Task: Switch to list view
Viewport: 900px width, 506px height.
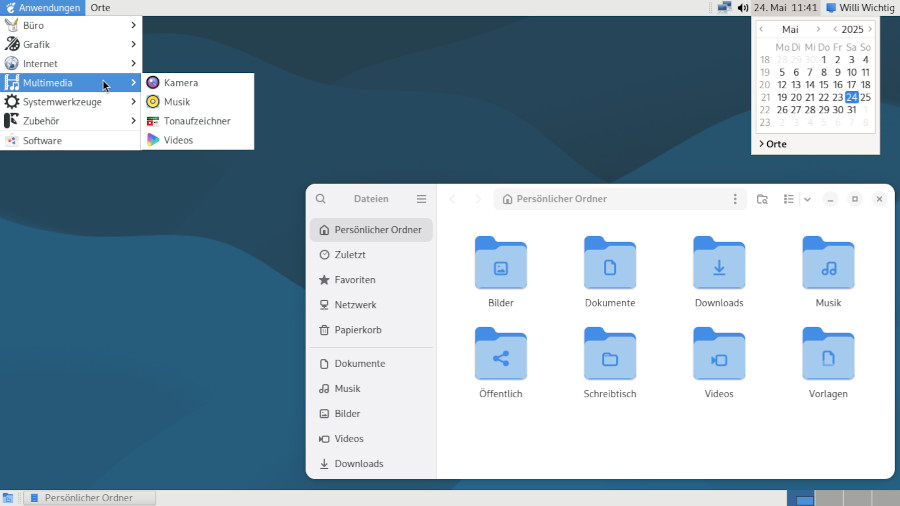Action: click(789, 199)
